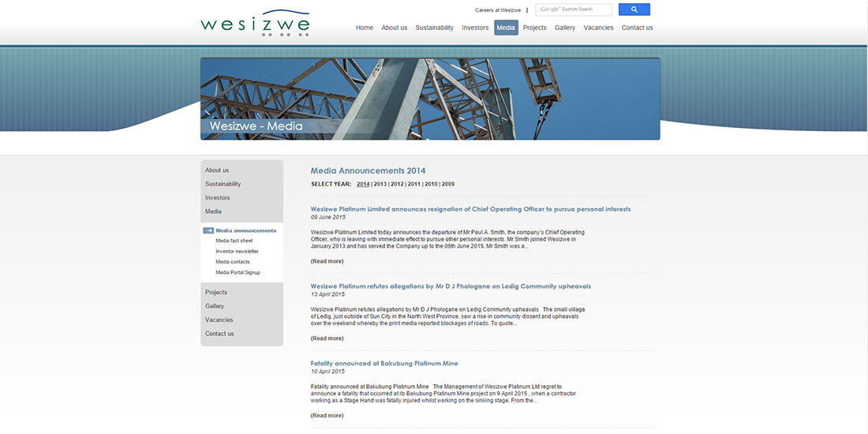
Task: Read more on the Bakubung fatality article
Action: 327,415
